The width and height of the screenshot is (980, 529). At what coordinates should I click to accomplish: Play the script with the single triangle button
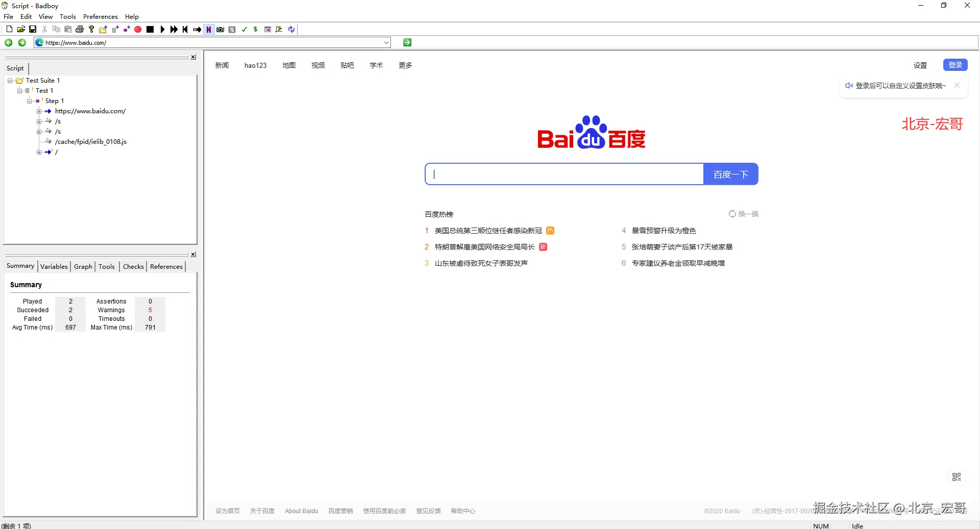pyautogui.click(x=162, y=30)
